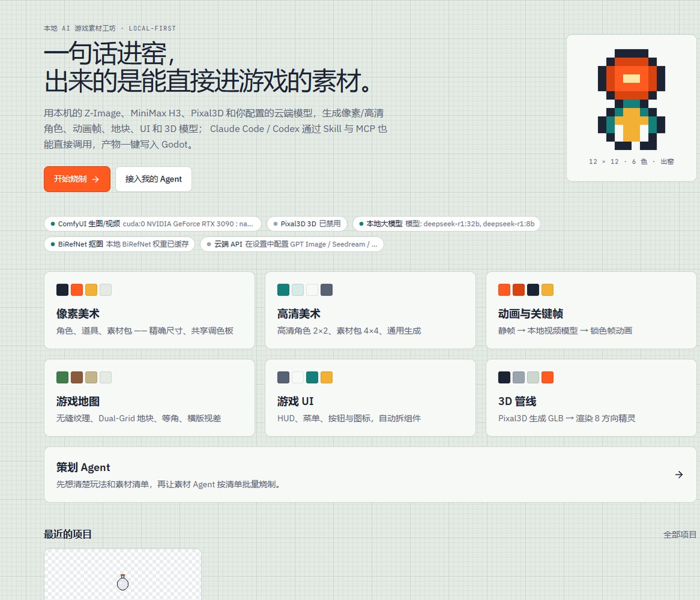Click the arrow icon in 开始烧制 button

coord(95,179)
